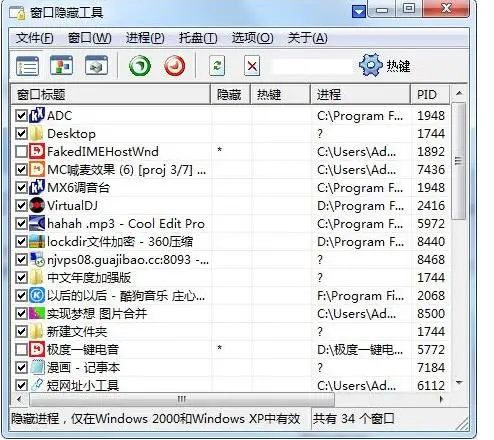Sort by 窗口标题 column header
The image size is (494, 440).
111,95
